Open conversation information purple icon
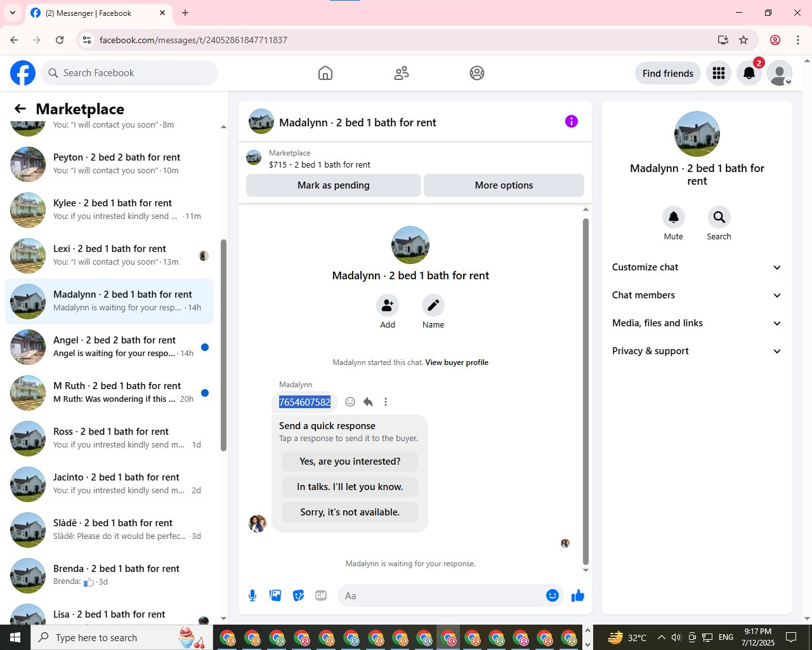Image resolution: width=812 pixels, height=650 pixels. [572, 121]
